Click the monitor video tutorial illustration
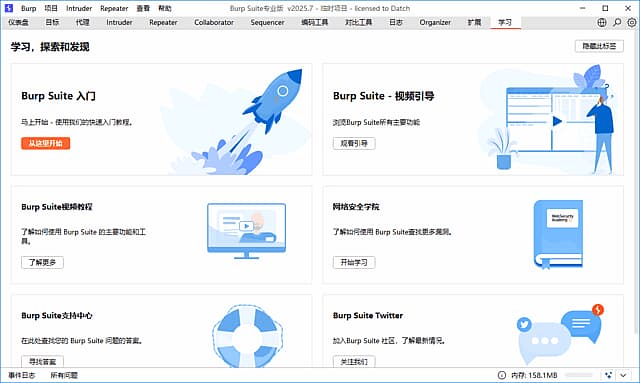Image resolution: width=640 pixels, height=383 pixels. click(247, 231)
